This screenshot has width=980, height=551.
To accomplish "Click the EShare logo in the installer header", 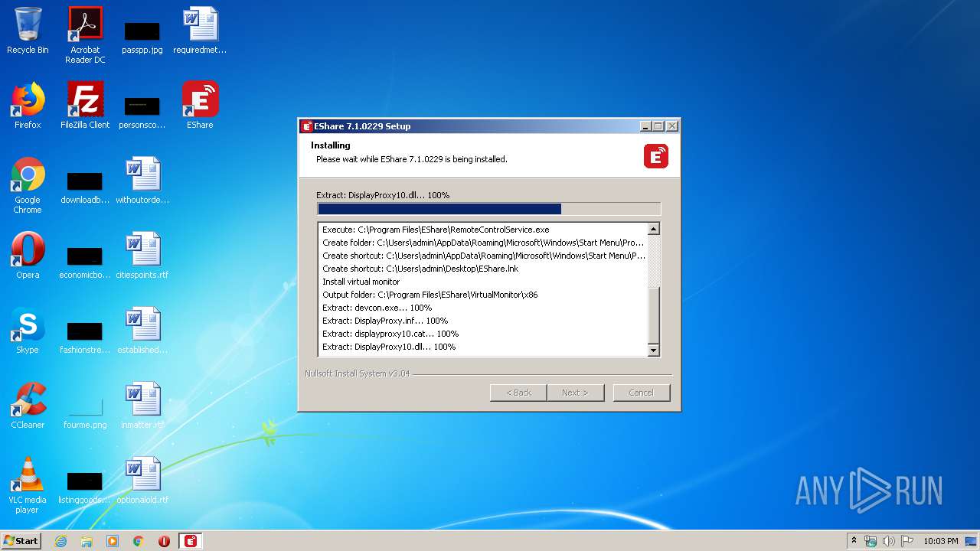I will click(x=656, y=156).
